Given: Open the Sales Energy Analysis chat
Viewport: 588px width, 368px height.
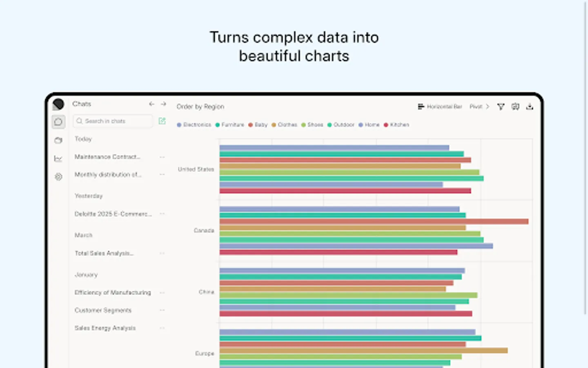Looking at the screenshot, I should point(105,328).
